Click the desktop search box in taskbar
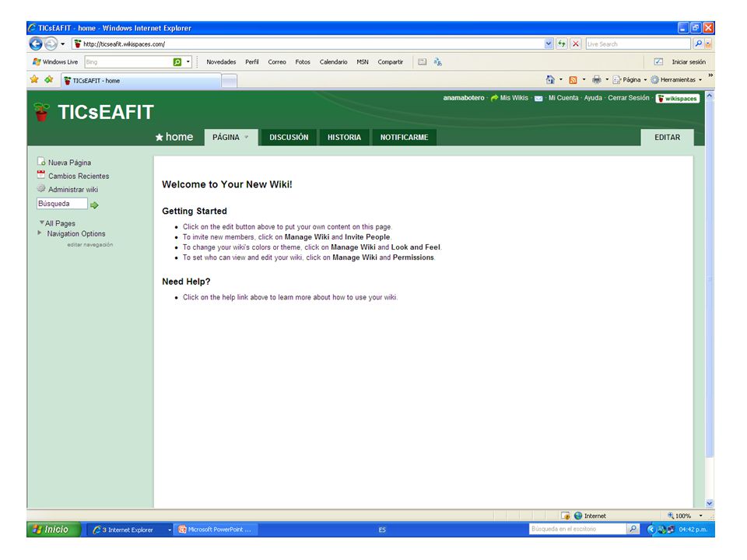Screen dimensions: 747x560 click(577, 529)
